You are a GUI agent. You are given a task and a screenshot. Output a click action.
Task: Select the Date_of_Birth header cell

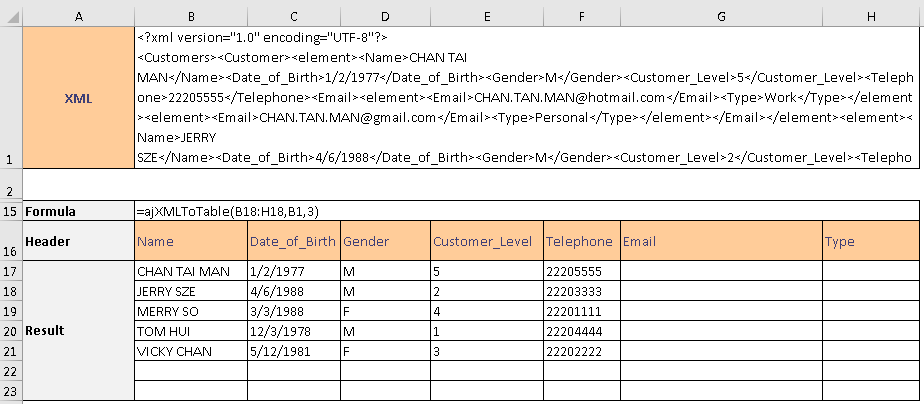tap(293, 241)
